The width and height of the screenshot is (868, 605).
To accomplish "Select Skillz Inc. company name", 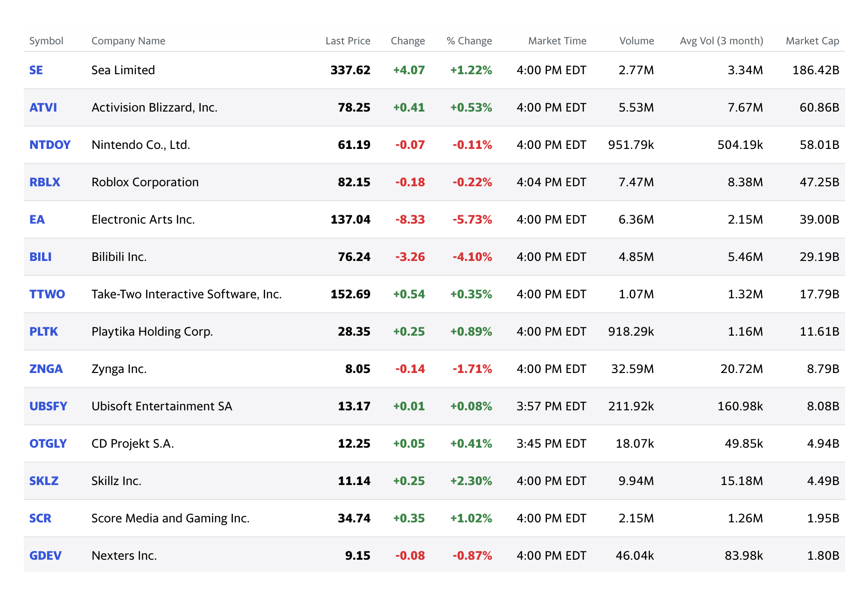I will point(116,481).
